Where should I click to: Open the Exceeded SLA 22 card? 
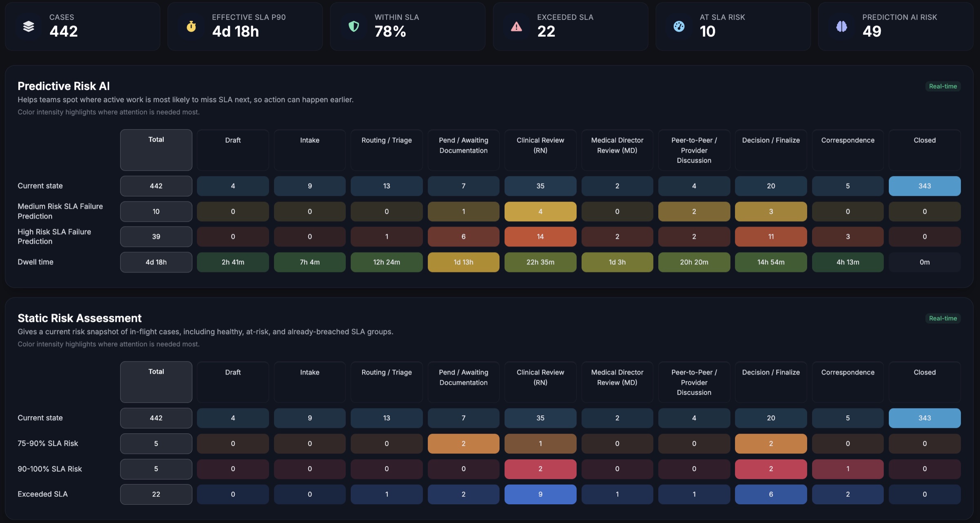coord(570,27)
